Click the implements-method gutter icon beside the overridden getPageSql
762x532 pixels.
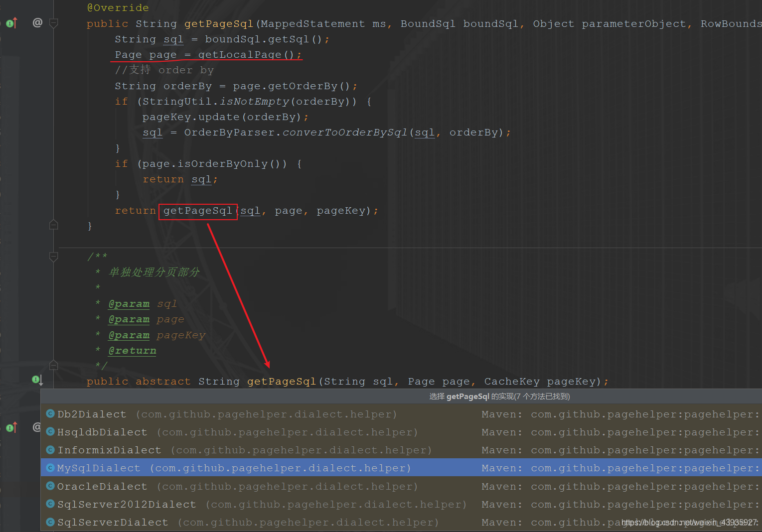coord(11,23)
